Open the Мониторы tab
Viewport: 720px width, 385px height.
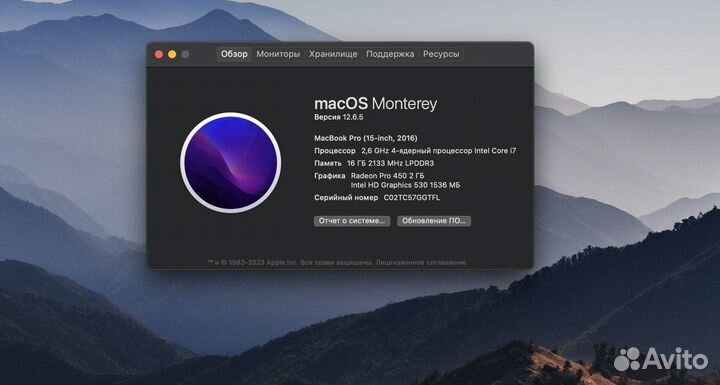[278, 54]
